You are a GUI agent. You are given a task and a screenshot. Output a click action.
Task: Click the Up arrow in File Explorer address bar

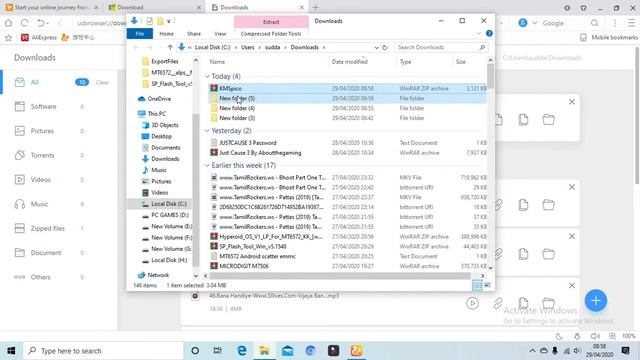(170, 47)
